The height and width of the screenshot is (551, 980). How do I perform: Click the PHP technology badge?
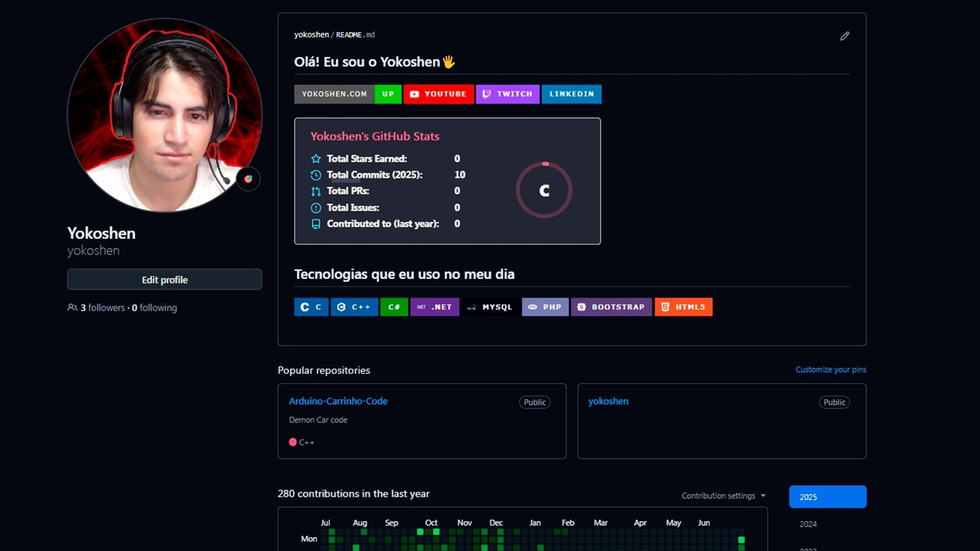(x=545, y=307)
